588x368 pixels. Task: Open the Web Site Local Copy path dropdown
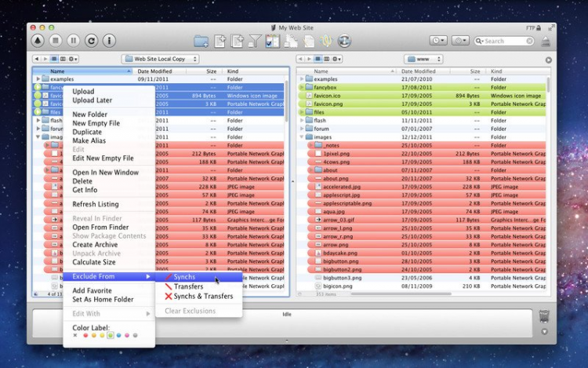pyautogui.click(x=161, y=59)
